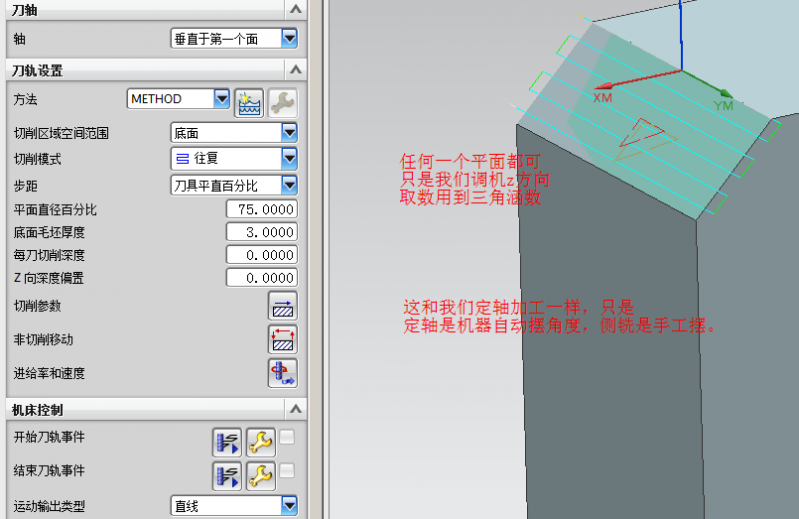Open the 进给率和速度 (feeds and speeds) icon
The image size is (799, 519).
click(283, 373)
